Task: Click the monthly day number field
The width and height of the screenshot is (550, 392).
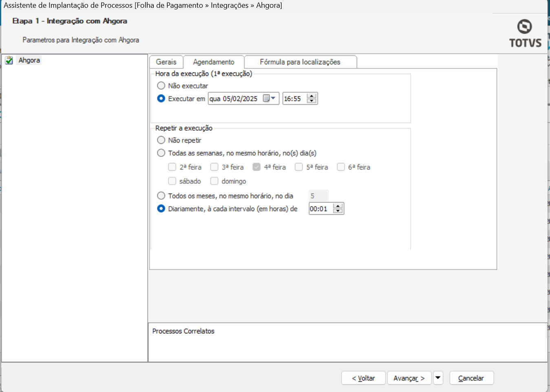Action: click(318, 196)
